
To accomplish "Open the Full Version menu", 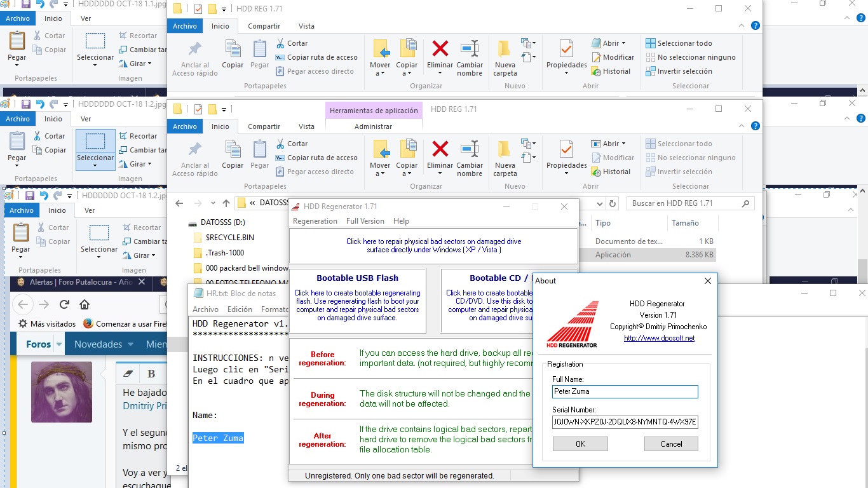I will [x=365, y=221].
